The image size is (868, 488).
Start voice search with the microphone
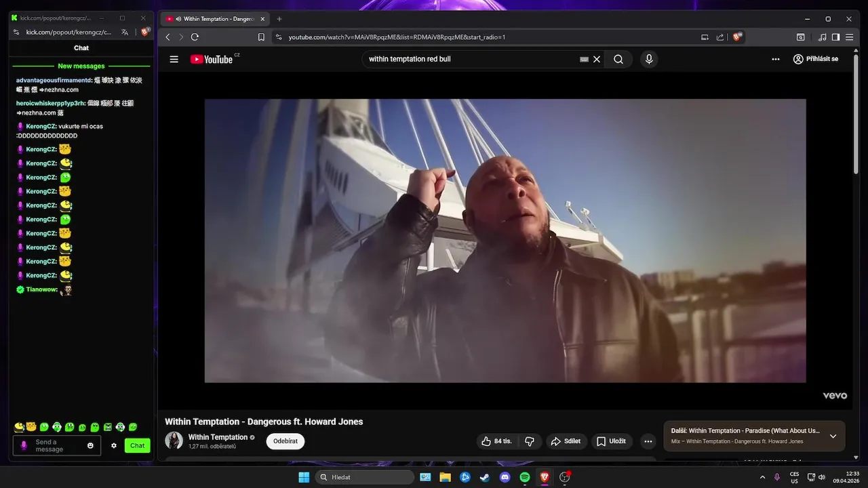click(649, 59)
